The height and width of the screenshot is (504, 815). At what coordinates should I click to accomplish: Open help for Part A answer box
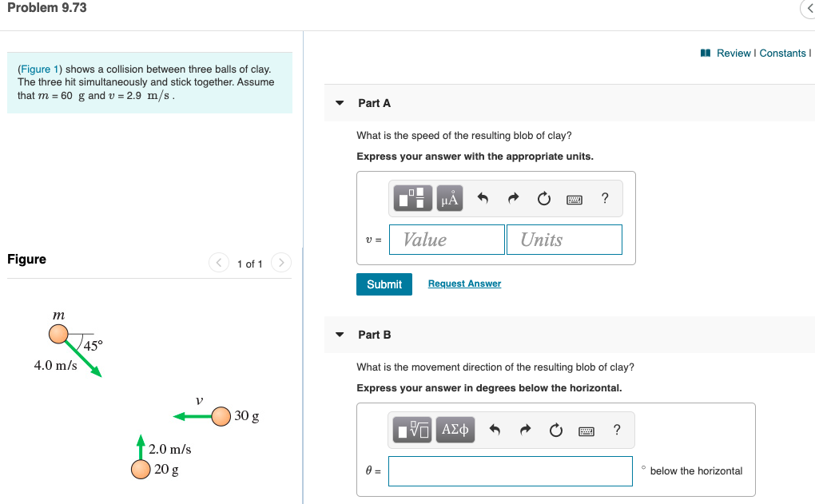(605, 198)
